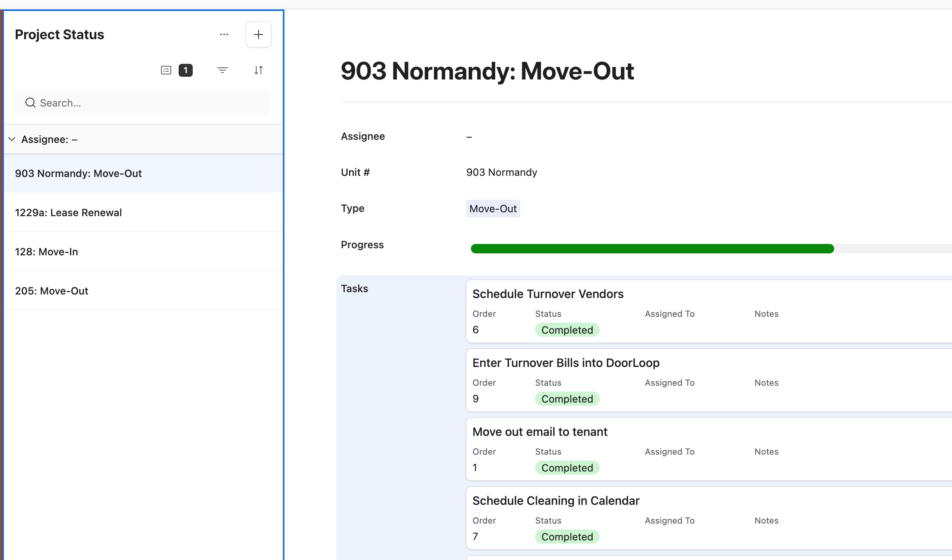Open Enter Turnover Bills into DoorLoop task

[x=566, y=363]
